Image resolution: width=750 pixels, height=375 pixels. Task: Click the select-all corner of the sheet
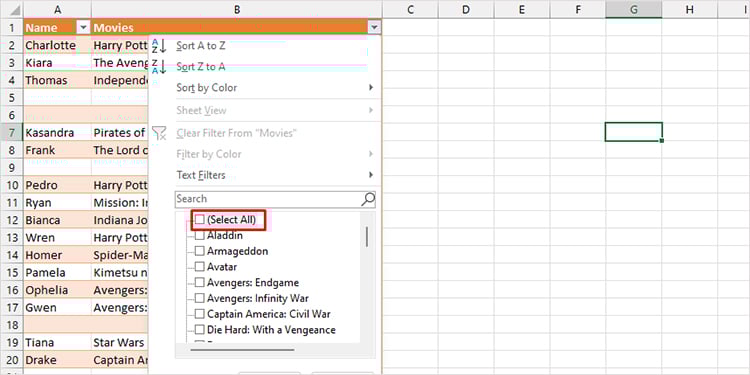point(12,9)
